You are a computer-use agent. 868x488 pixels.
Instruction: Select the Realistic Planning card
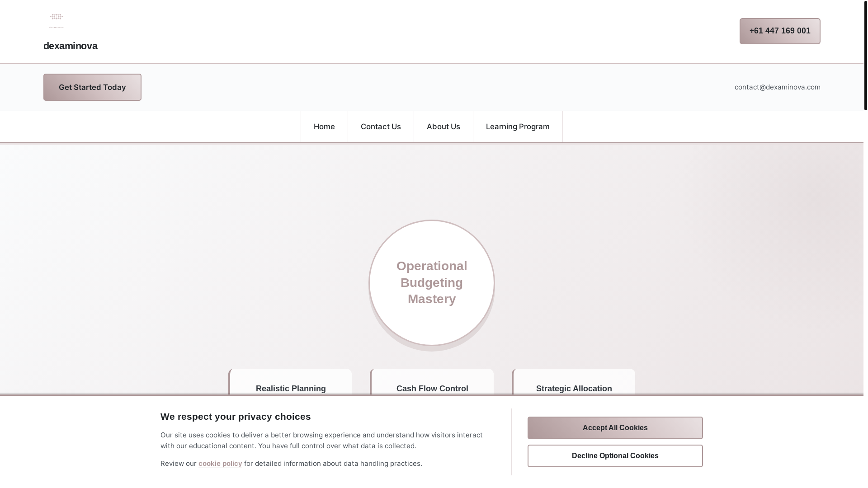point(290,382)
